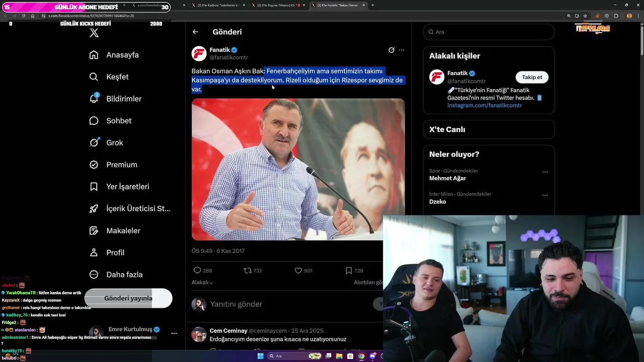Click the Bildirimler bell icon
This screenshot has width=644, height=362.
94,99
